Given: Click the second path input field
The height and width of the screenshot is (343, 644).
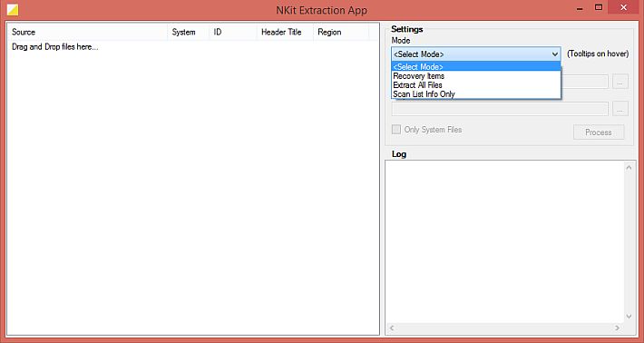Looking at the screenshot, I should tap(500, 109).
